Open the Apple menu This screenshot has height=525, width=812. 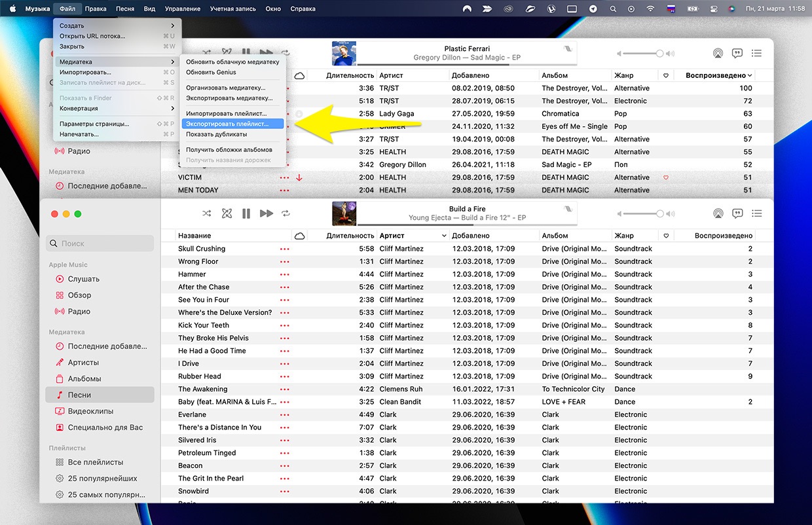pyautogui.click(x=12, y=9)
